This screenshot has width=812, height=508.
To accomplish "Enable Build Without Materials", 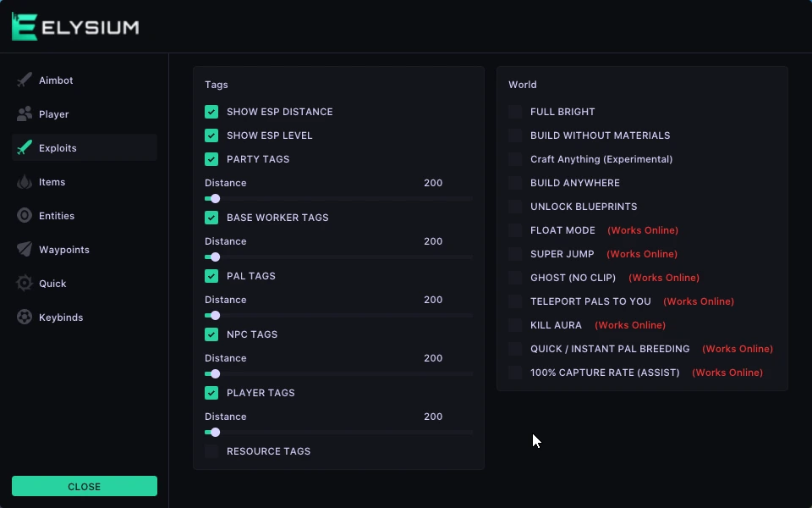I will [515, 135].
